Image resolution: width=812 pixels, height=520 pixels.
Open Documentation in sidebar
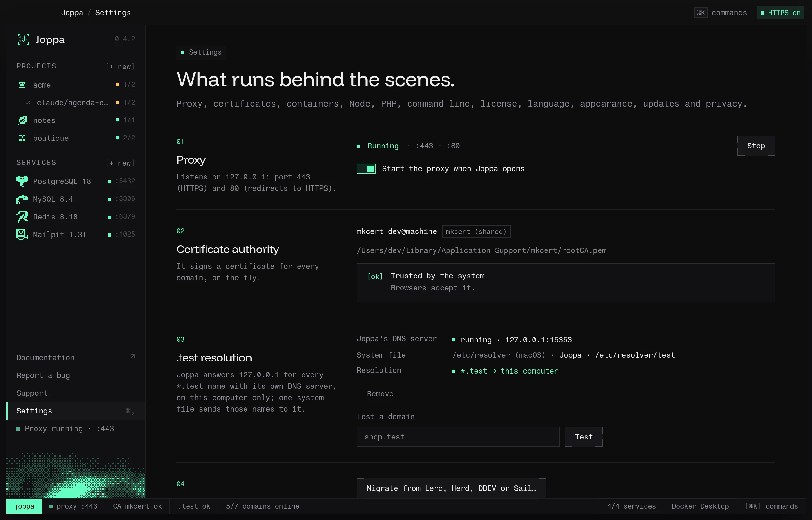pyautogui.click(x=76, y=358)
